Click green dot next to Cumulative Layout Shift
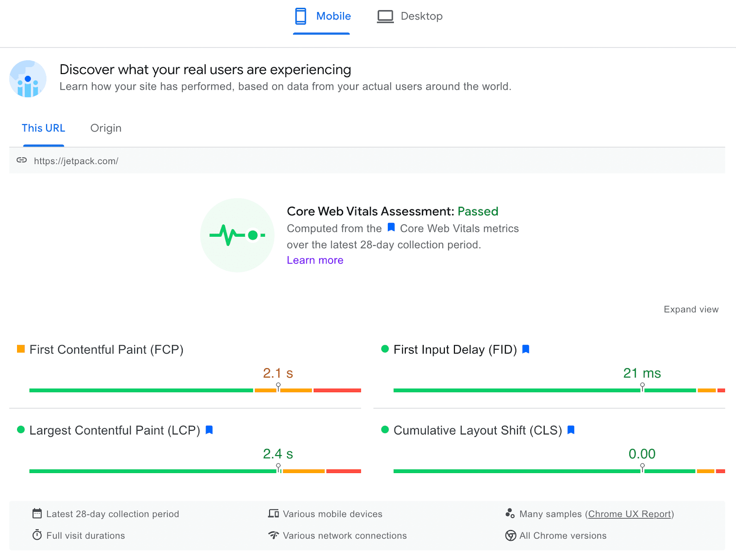The image size is (736, 560). tap(385, 430)
